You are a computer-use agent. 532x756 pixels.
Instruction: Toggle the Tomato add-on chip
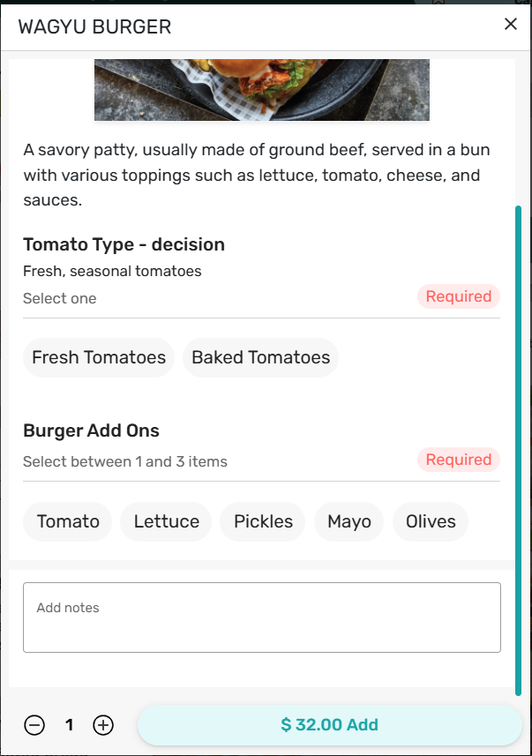tap(68, 521)
